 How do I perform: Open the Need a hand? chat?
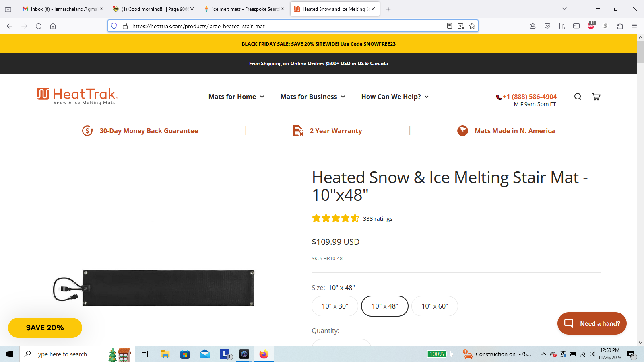592,323
